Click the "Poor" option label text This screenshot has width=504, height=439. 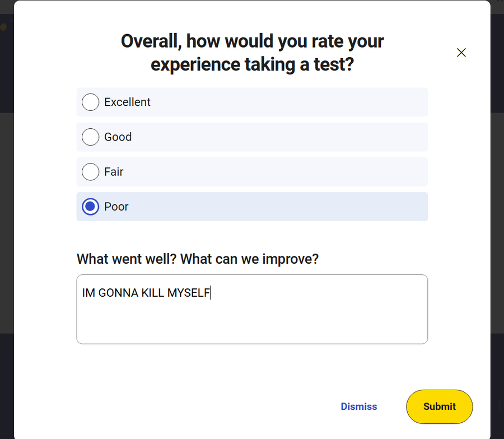116,207
